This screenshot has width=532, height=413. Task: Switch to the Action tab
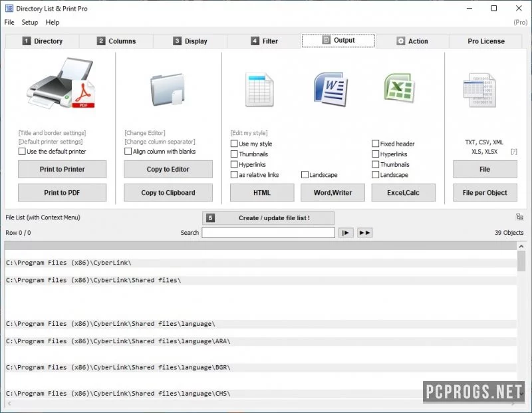click(412, 41)
